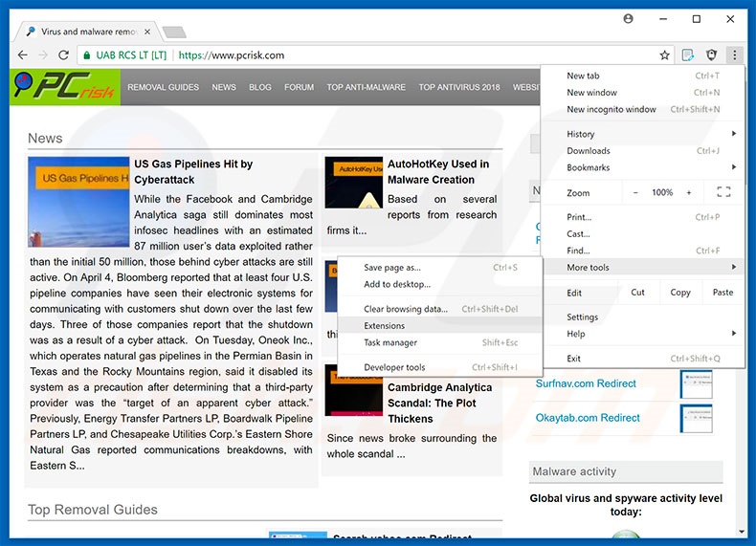Open the user profile icon in title bar
Viewport: 756px width, 546px height.
click(628, 19)
